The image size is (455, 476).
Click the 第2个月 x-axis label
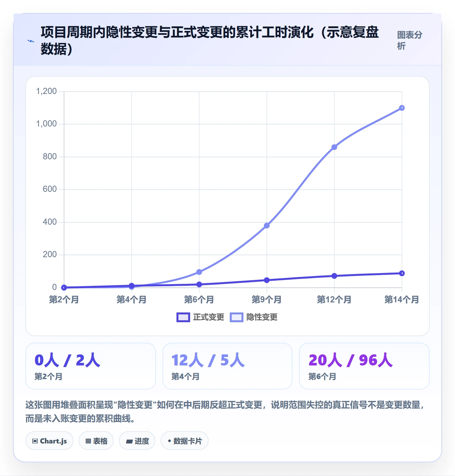click(64, 299)
